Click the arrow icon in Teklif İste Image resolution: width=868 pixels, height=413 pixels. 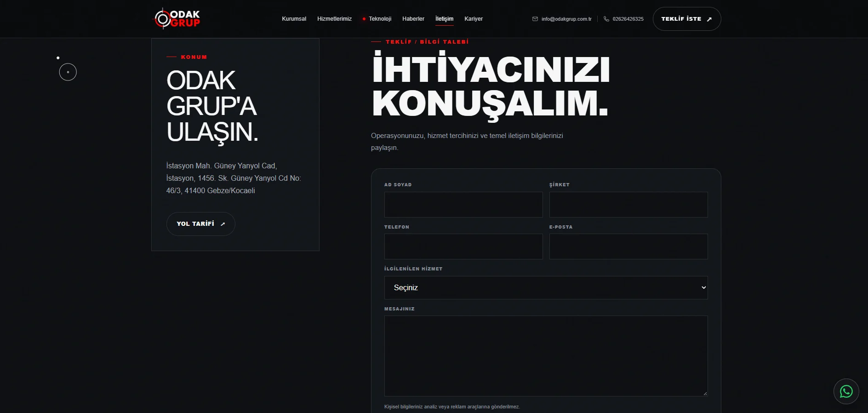pyautogui.click(x=709, y=19)
